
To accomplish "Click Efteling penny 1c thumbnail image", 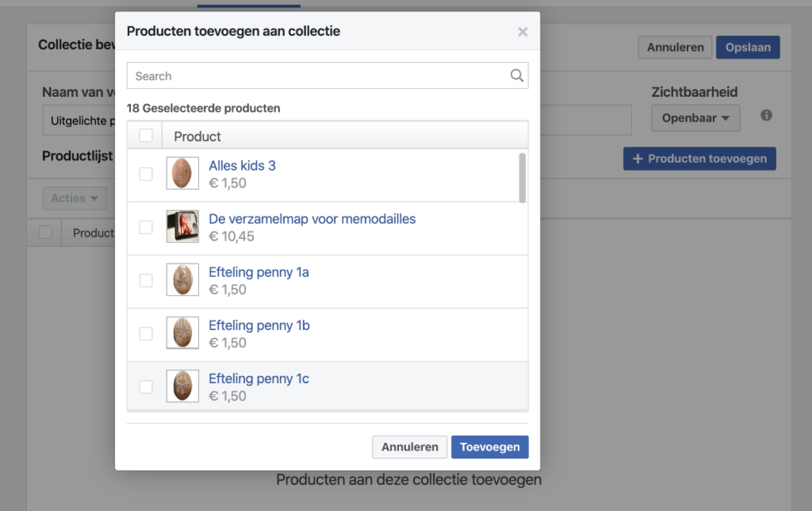I will pyautogui.click(x=182, y=386).
